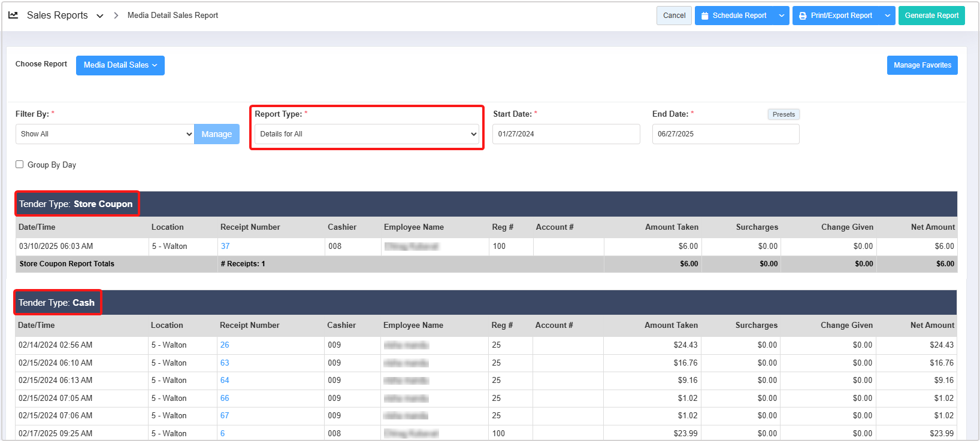This screenshot has height=441, width=980.
Task: Click the Start Date input field
Action: pyautogui.click(x=565, y=134)
